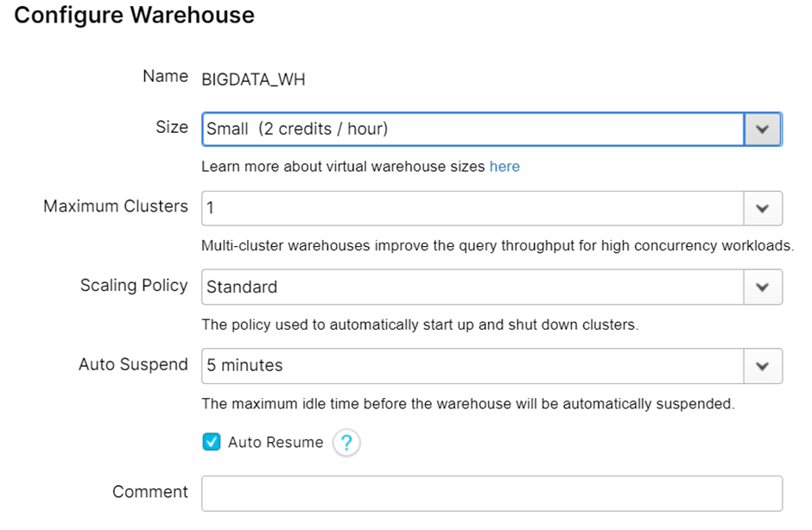Click the Auto Suspend chevron arrow
The image size is (812, 530).
click(x=762, y=366)
